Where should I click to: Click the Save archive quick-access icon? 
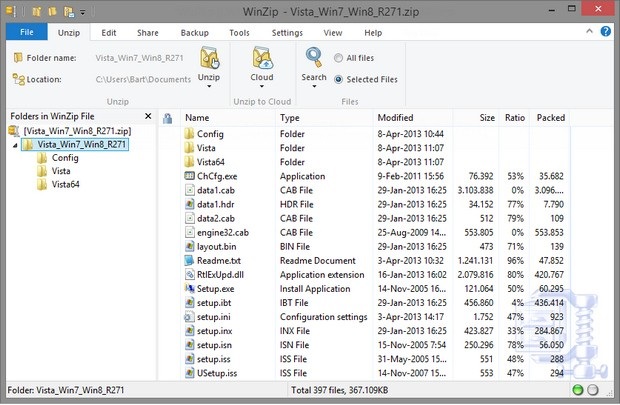pos(69,12)
